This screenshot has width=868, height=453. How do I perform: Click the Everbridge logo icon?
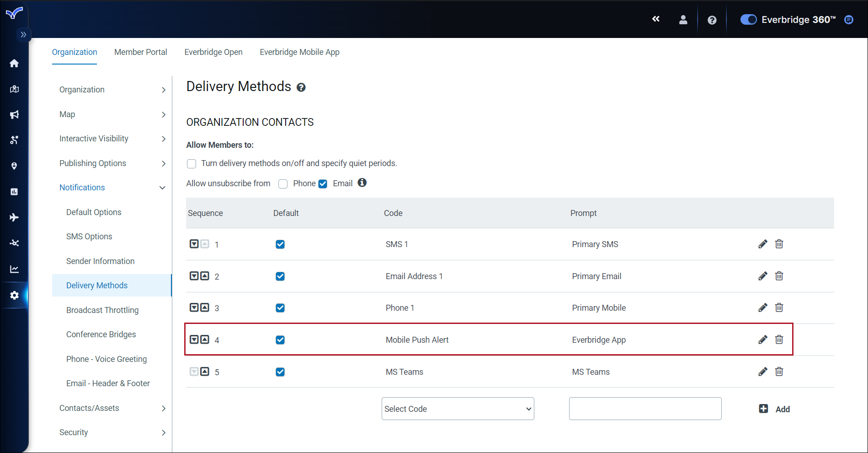[14, 13]
